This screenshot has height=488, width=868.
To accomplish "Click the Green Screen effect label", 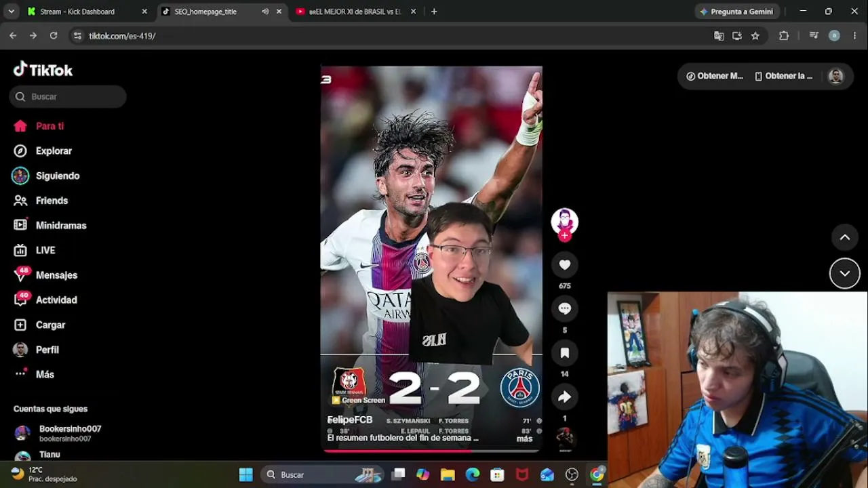I will click(358, 400).
